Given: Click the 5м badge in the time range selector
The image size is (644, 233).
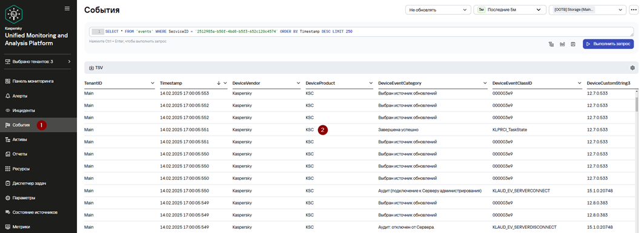Looking at the screenshot, I should click(x=482, y=10).
